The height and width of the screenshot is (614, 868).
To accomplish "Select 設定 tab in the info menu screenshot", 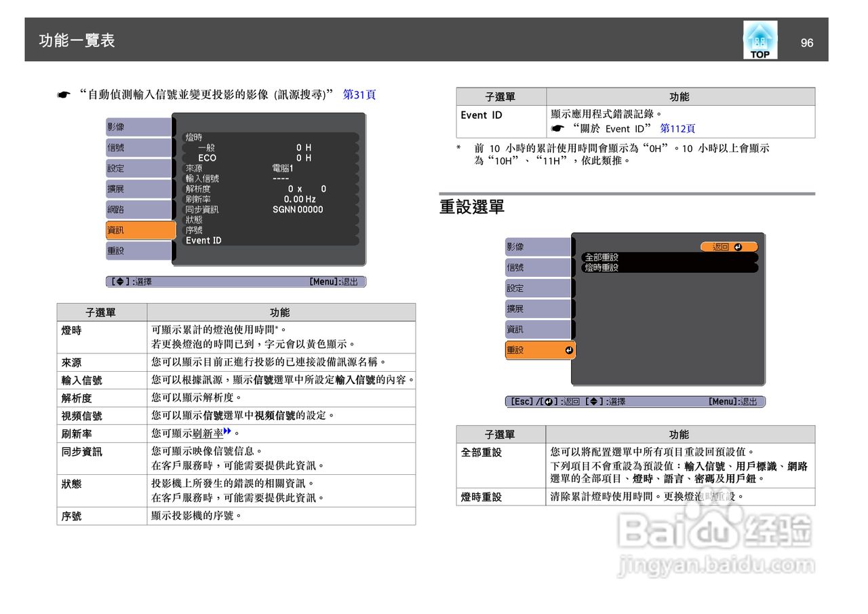I will (140, 168).
